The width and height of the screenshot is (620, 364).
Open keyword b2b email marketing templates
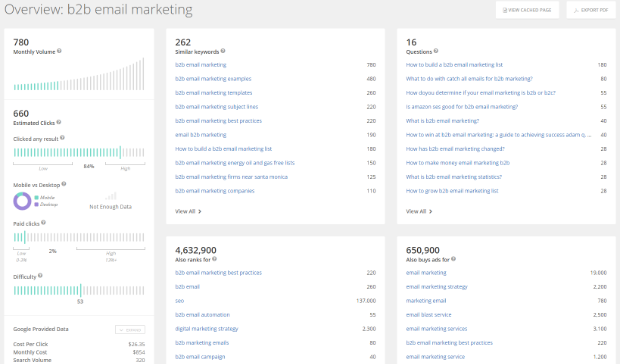[x=214, y=93]
